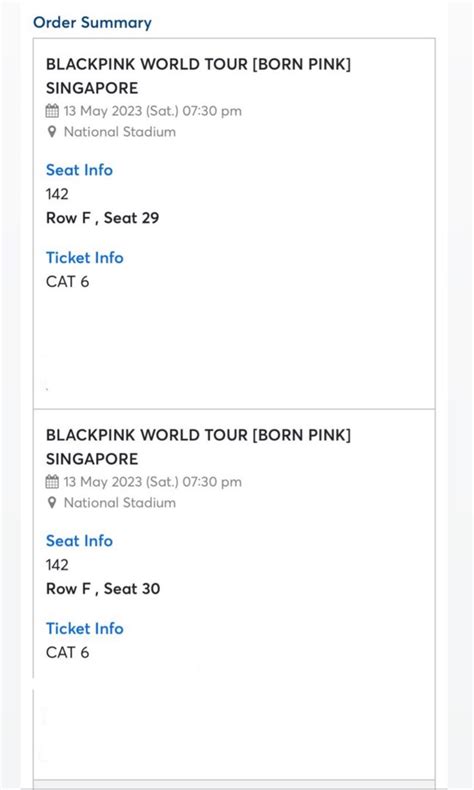Image resolution: width=474 pixels, height=790 pixels.
Task: Click Ticket Info heading of first ticket
Action: point(85,258)
